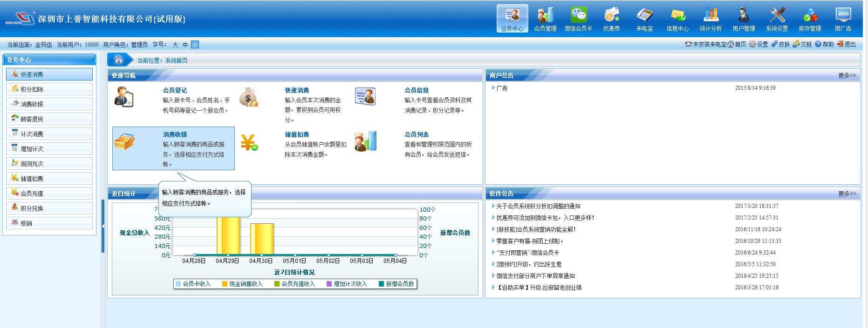Open the 会员登记 quick navigation link

(x=175, y=90)
